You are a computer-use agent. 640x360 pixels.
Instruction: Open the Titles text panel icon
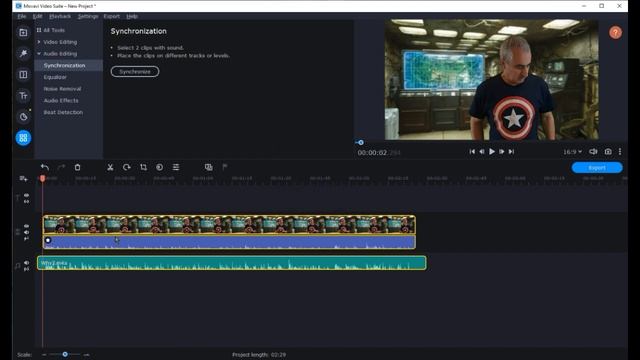23,96
